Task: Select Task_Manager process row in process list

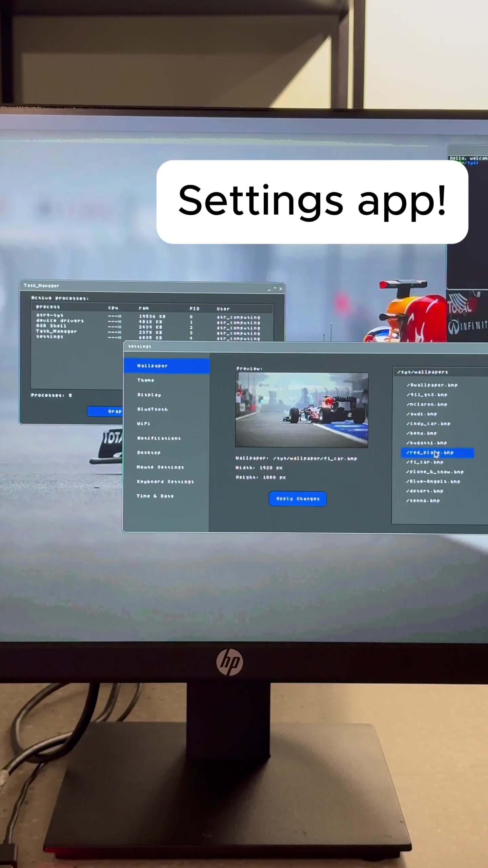Action: pyautogui.click(x=57, y=331)
